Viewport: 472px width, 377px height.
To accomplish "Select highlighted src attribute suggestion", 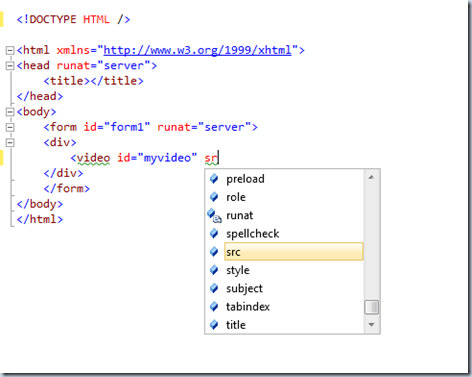I will 294,252.
